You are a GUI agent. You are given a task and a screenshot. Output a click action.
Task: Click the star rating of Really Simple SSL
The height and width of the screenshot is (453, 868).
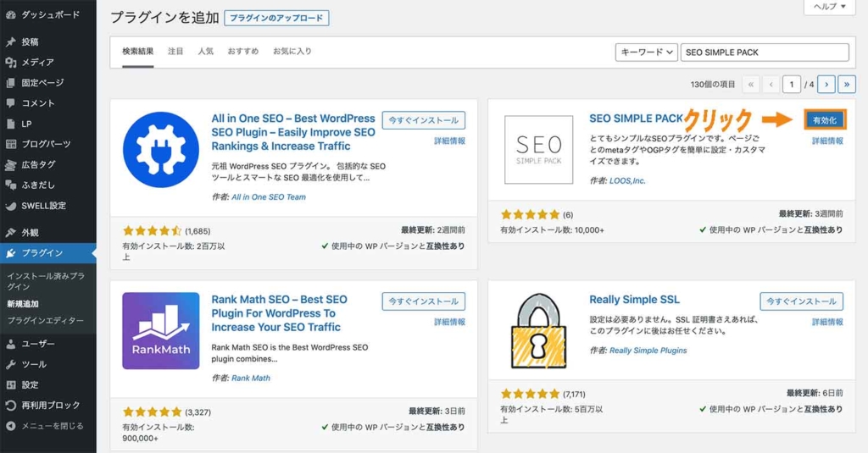(531, 394)
